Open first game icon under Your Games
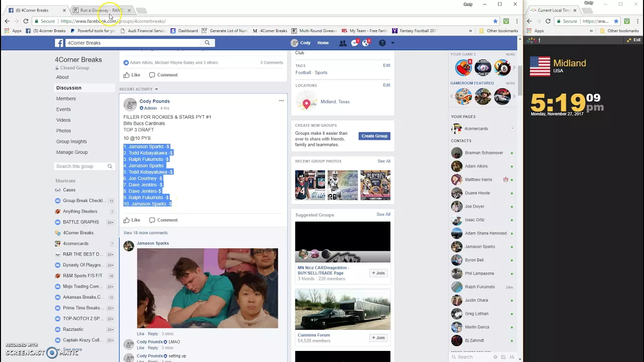This screenshot has height=362, width=644. (463, 68)
